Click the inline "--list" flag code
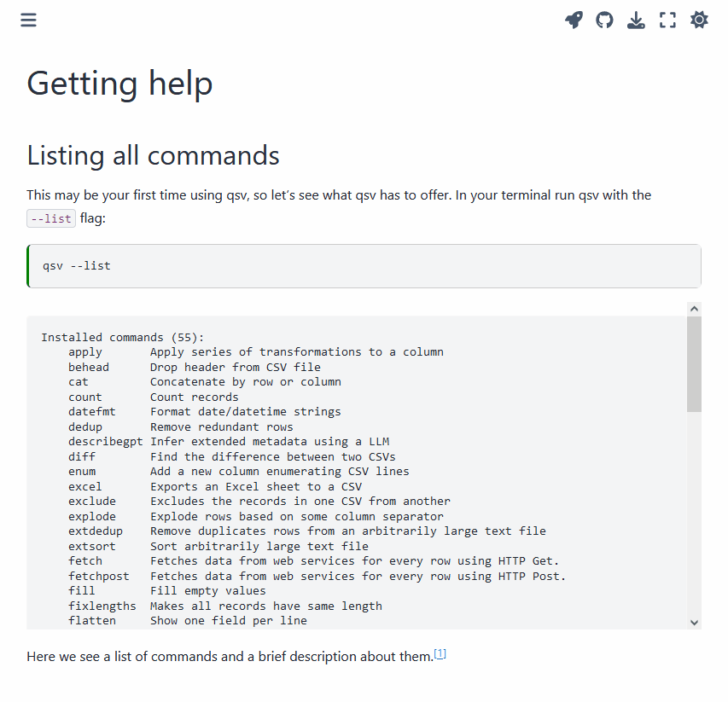This screenshot has height=702, width=728. (51, 218)
